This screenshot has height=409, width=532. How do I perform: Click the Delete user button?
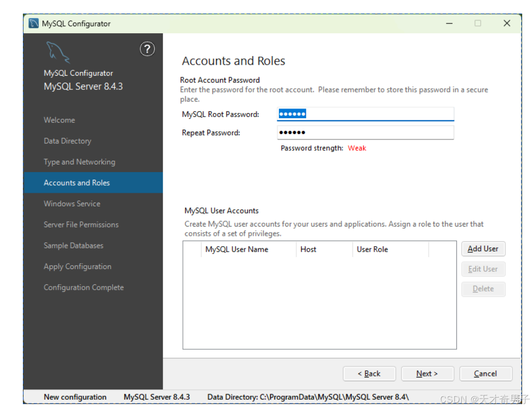pyautogui.click(x=483, y=289)
